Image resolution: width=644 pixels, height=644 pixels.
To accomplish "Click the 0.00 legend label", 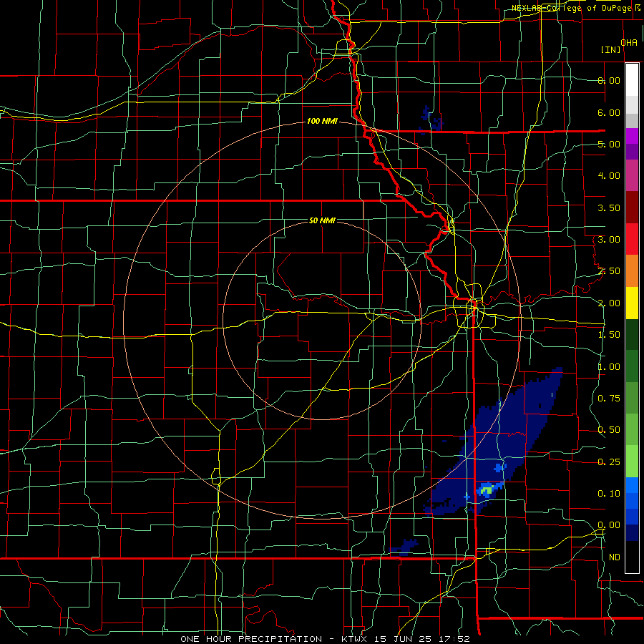I will 609,525.
